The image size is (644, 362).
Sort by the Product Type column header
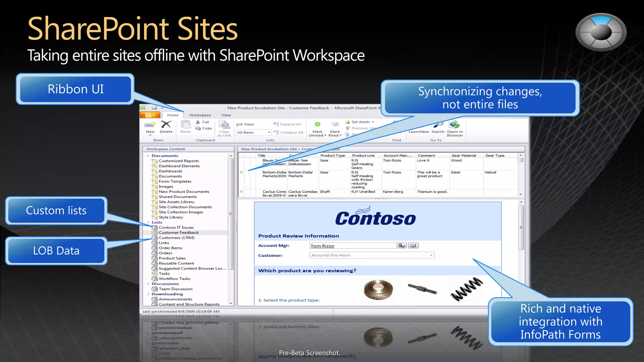pyautogui.click(x=333, y=156)
